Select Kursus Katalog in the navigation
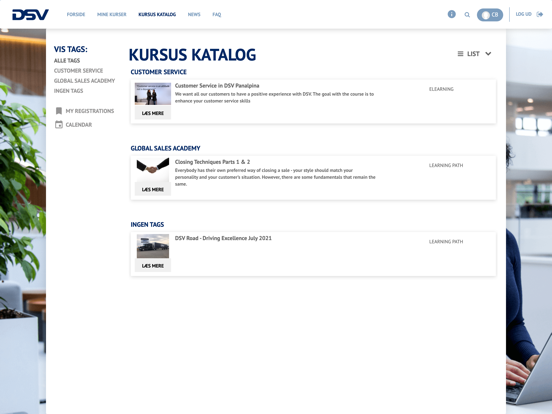Image resolution: width=552 pixels, height=414 pixels. pos(157,14)
